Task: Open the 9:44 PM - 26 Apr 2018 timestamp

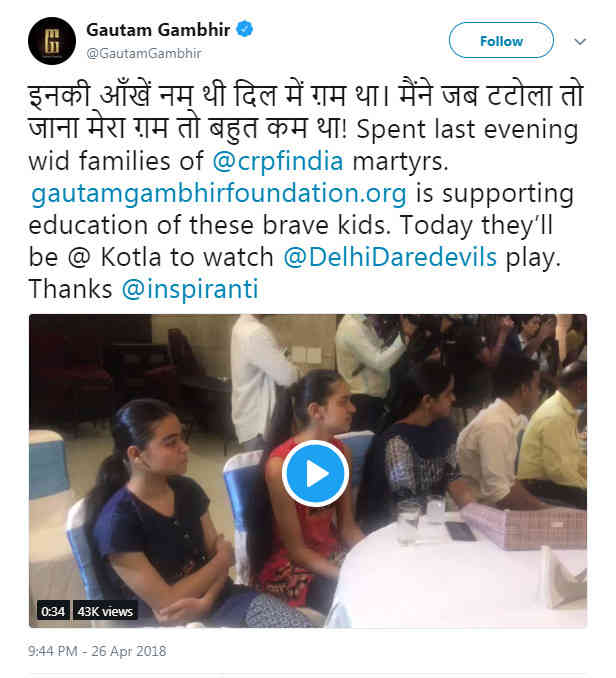Action: point(98,651)
